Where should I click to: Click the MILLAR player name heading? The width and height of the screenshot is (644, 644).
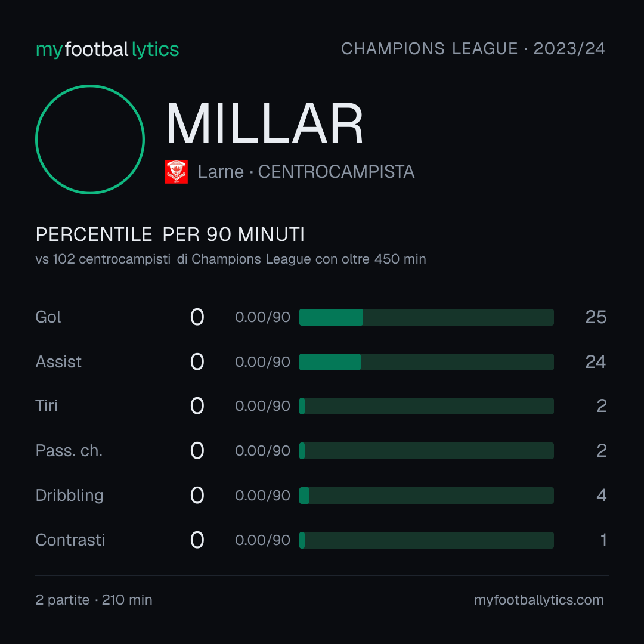(x=265, y=124)
